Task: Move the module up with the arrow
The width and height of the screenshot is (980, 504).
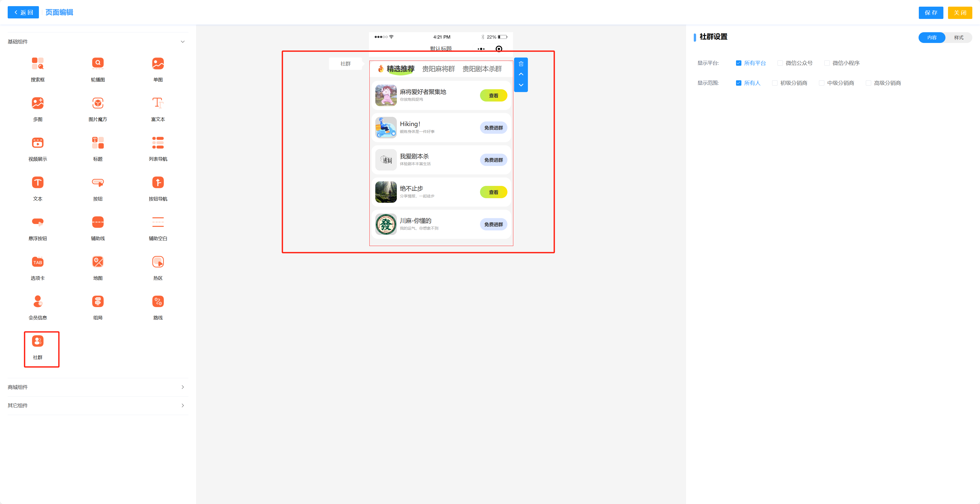Action: coord(521,74)
